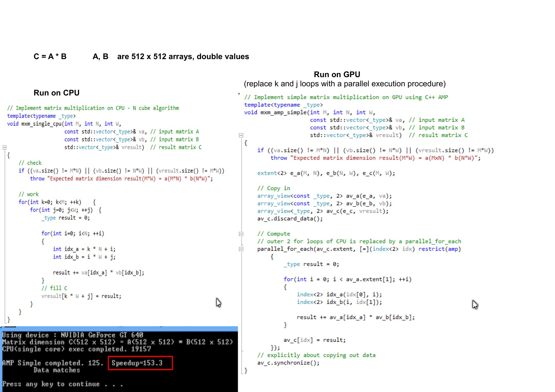Screen dimensions: 555x392
Task: Click the 'result += va[idx_a]' statement
Action: (98, 273)
